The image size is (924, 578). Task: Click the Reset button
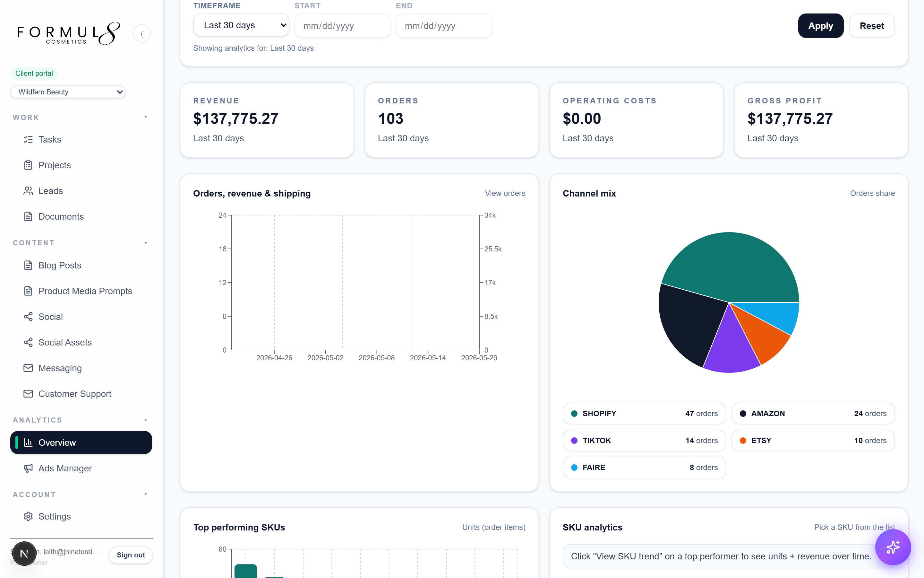(872, 26)
